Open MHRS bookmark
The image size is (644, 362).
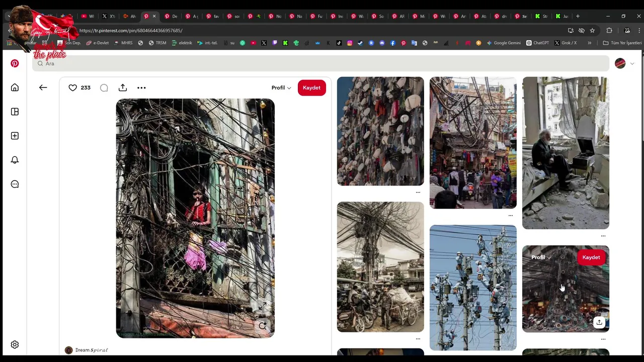click(123, 43)
